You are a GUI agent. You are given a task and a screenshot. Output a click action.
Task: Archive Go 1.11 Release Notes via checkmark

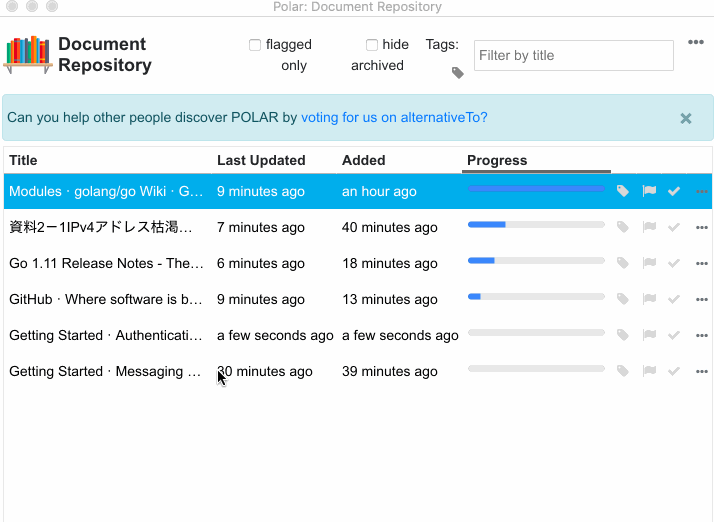click(x=674, y=263)
